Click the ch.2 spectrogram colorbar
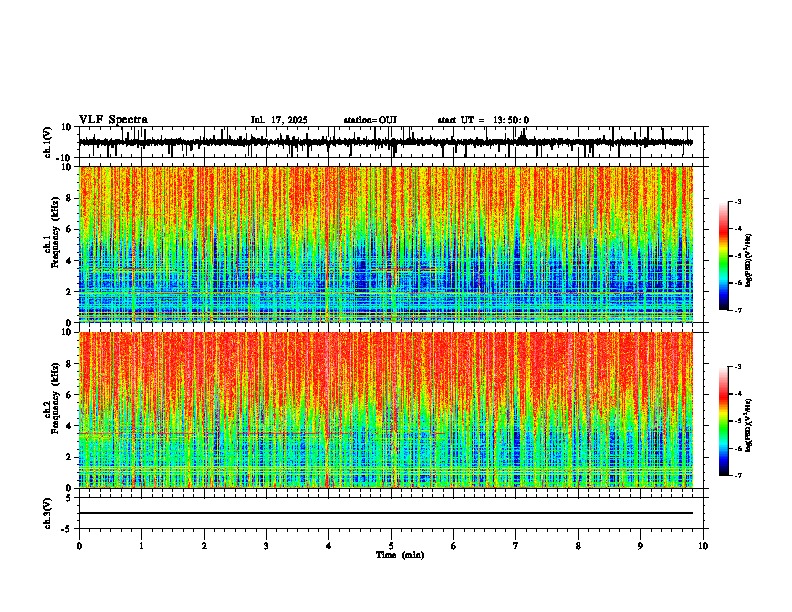 [x=723, y=421]
